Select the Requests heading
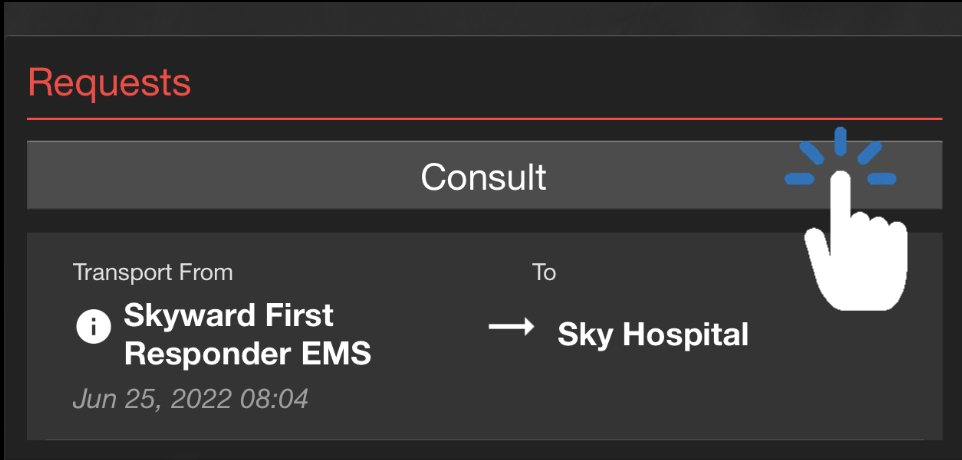The image size is (962, 460). click(x=109, y=82)
